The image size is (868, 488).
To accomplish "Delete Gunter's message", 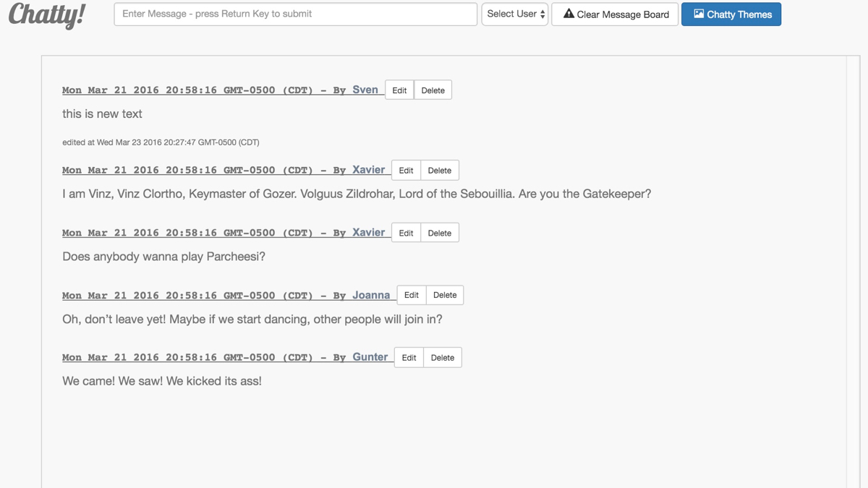I will coord(442,358).
